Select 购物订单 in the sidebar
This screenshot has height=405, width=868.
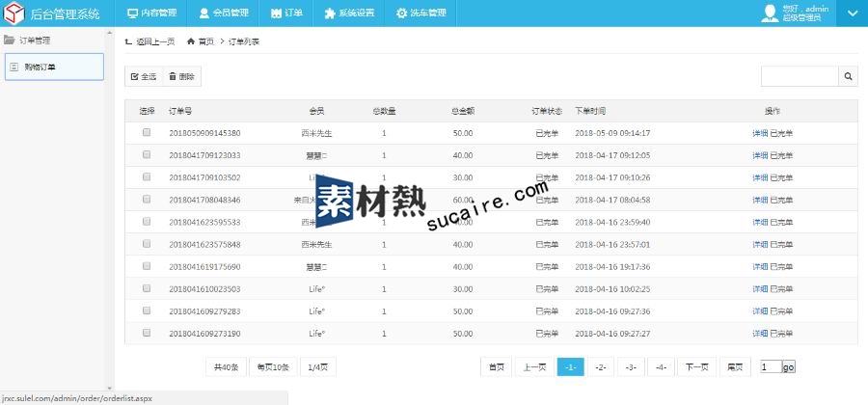point(54,67)
